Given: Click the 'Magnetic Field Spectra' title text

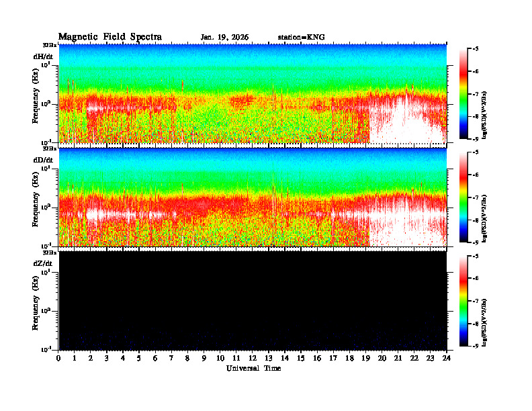Looking at the screenshot, I should [x=110, y=37].
